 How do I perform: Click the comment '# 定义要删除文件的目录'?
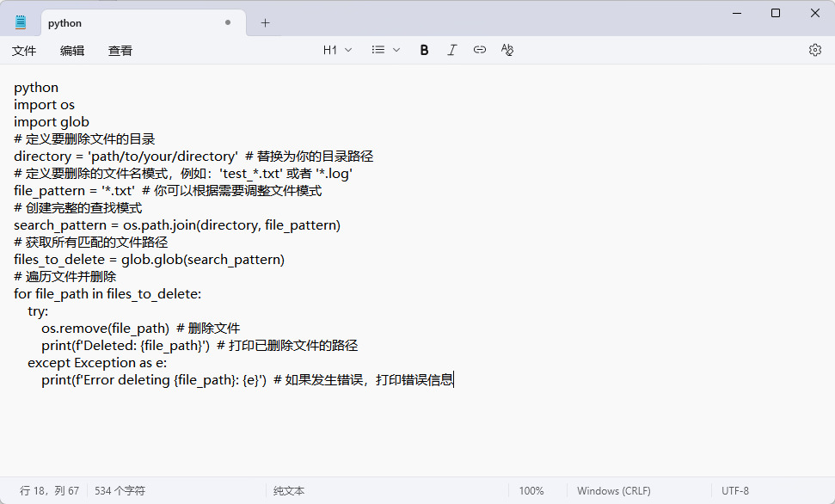(x=84, y=139)
